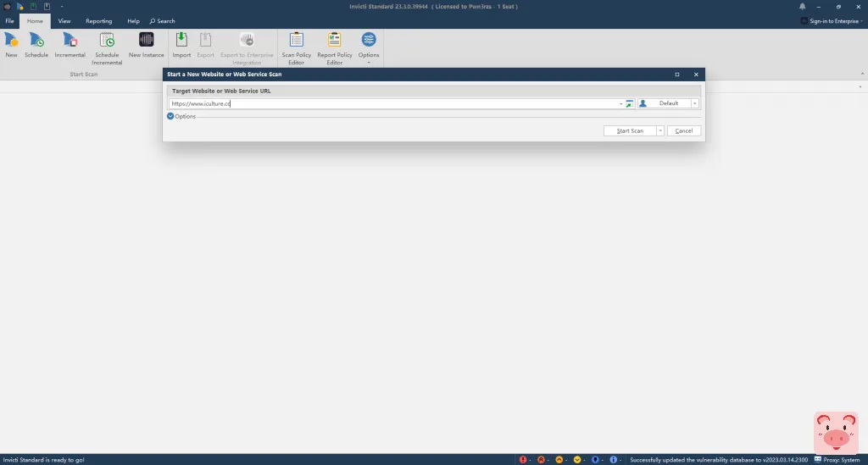Open the ribbon Options menu

click(x=369, y=47)
